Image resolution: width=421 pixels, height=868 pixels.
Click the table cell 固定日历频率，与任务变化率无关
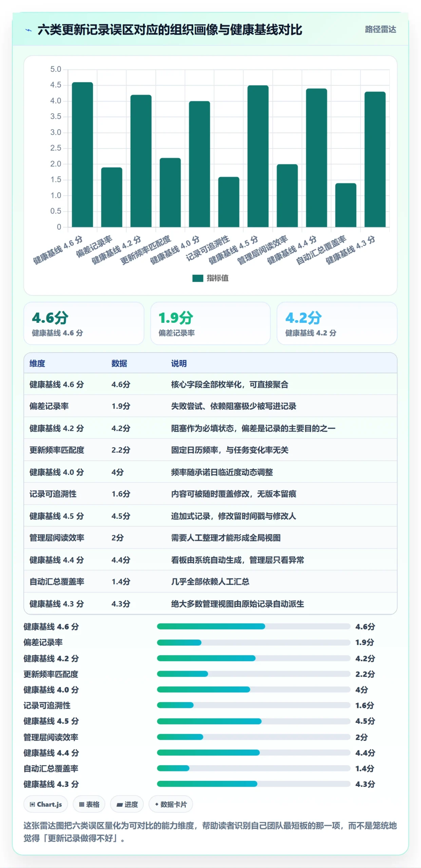click(x=230, y=450)
